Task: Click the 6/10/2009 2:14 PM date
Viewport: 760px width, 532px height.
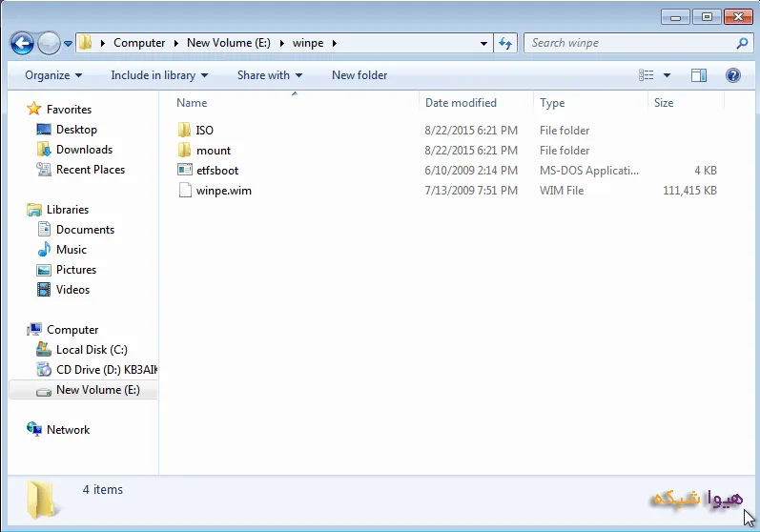Action: tap(471, 171)
